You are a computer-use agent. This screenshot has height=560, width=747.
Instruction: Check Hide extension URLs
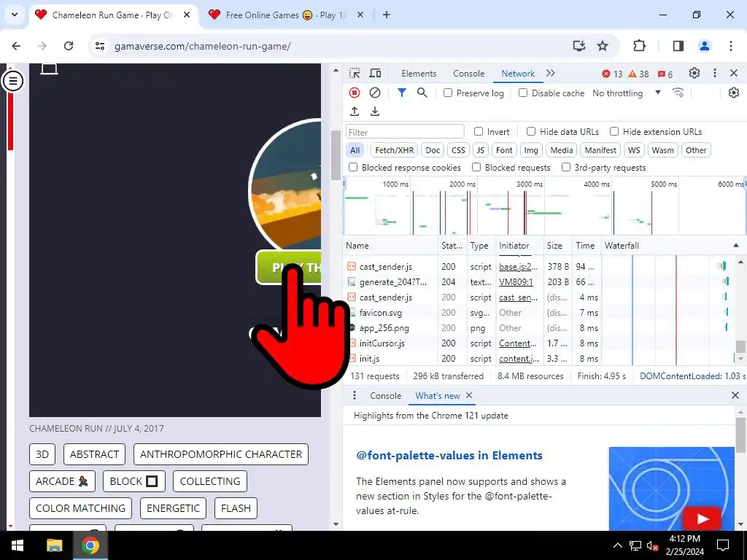pyautogui.click(x=614, y=131)
